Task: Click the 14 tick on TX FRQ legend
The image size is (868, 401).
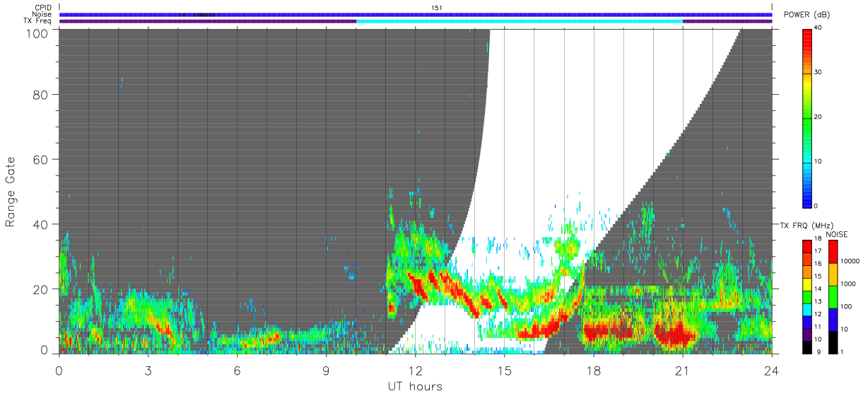Action: (818, 289)
